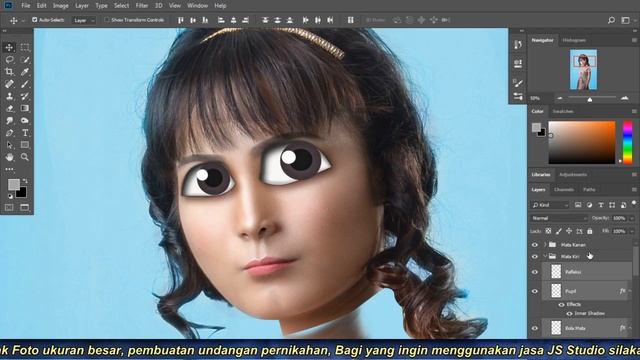Toggle visibility of the Pupil layer Effects
This screenshot has width=640, height=360.
pyautogui.click(x=561, y=305)
